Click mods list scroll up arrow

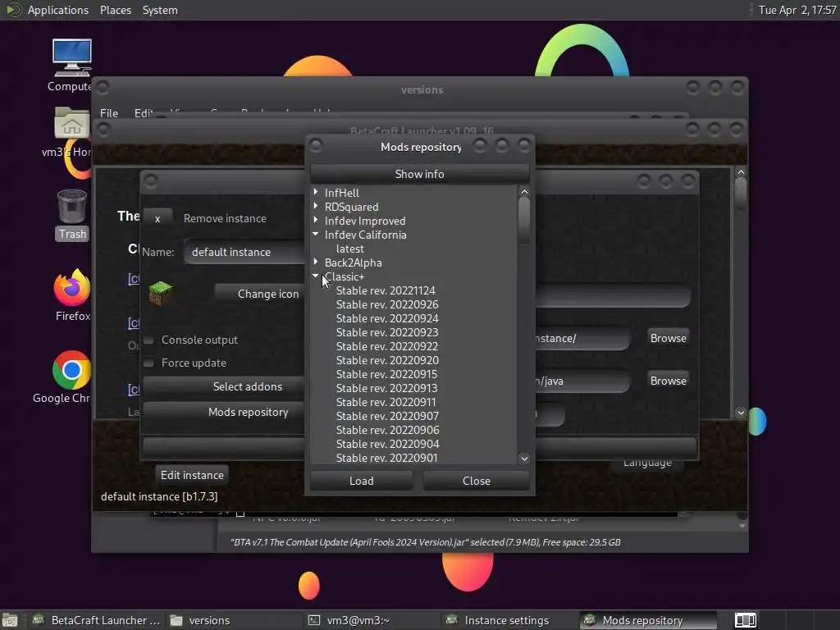[524, 191]
